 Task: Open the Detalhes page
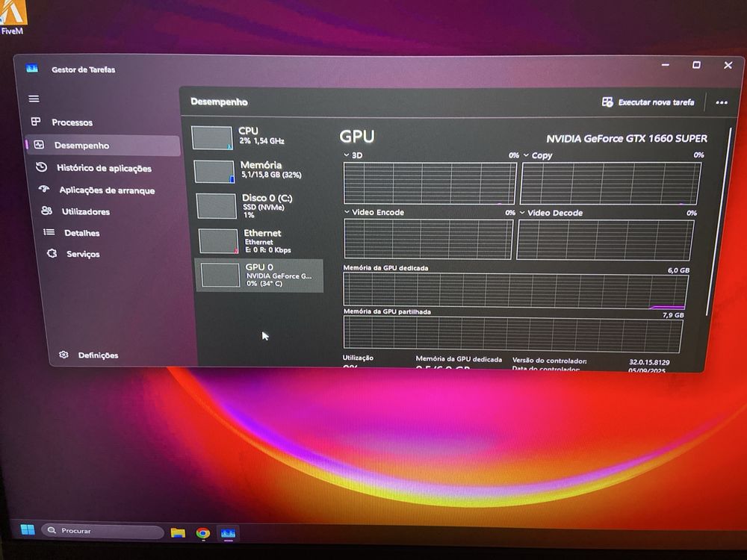(82, 233)
